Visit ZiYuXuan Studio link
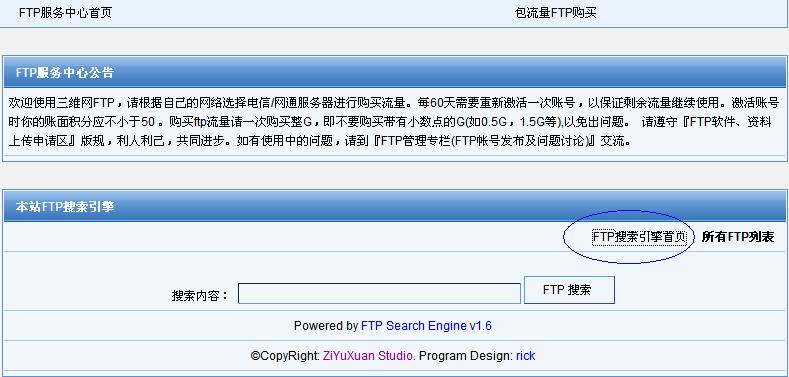 [369, 356]
